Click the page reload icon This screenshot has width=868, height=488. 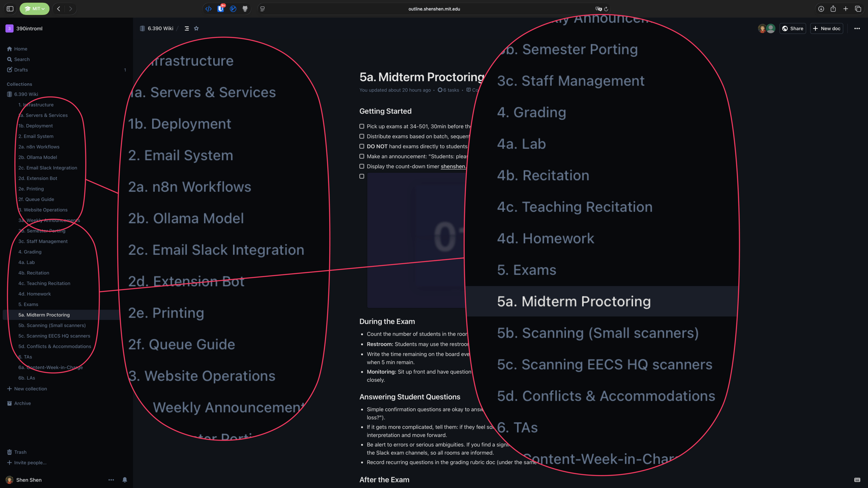[606, 9]
